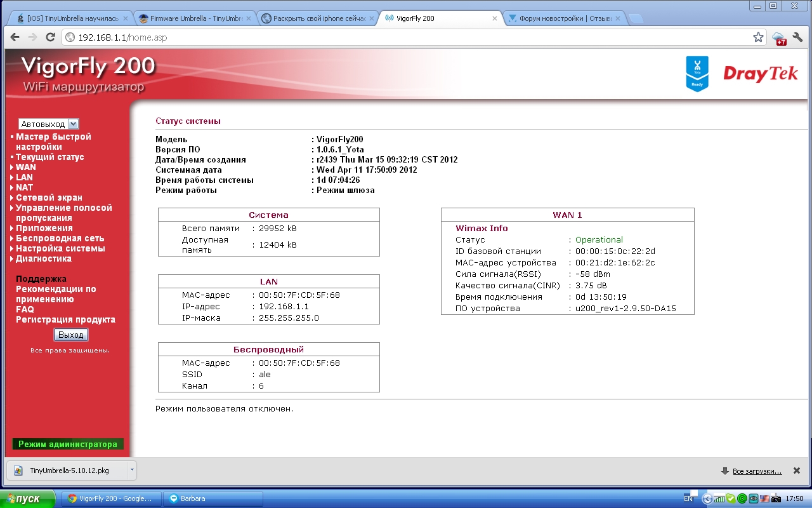Click the Поддержка heading
The image size is (812, 508).
(x=41, y=279)
